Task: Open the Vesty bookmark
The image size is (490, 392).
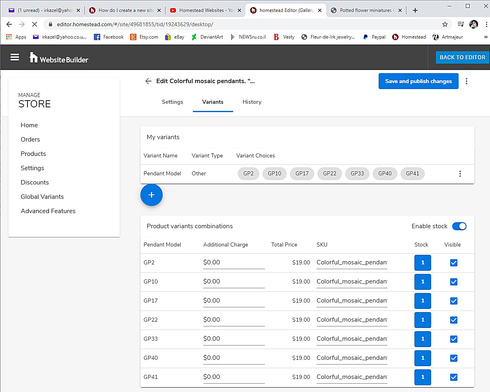Action: 284,37
